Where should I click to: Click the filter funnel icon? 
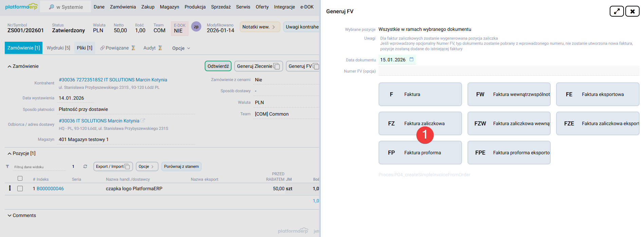[7, 166]
